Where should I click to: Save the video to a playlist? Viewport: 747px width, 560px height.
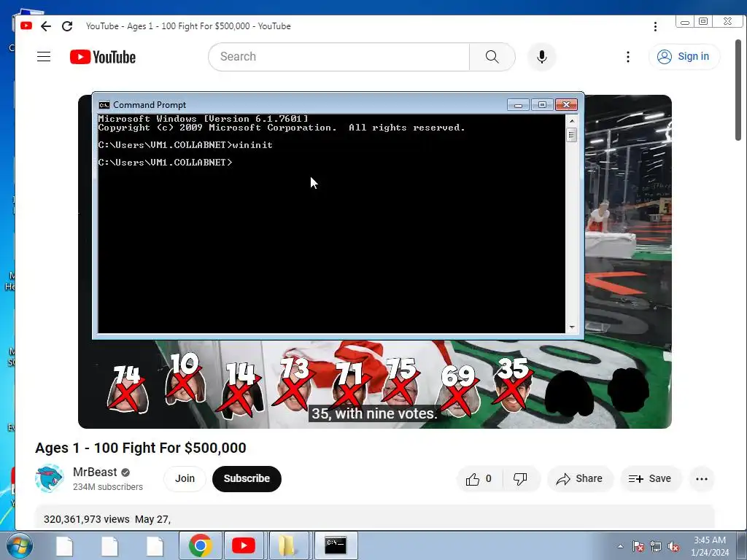point(650,479)
